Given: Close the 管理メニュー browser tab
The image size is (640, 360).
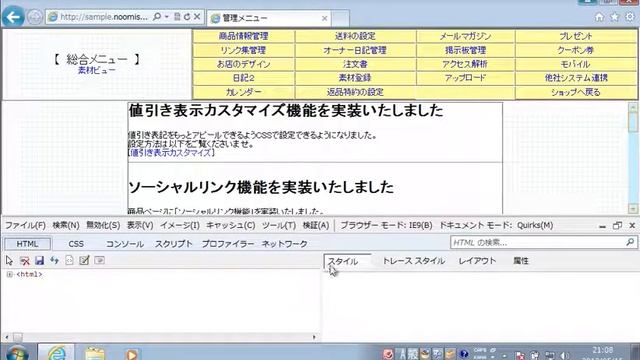Looking at the screenshot, I should [324, 18].
